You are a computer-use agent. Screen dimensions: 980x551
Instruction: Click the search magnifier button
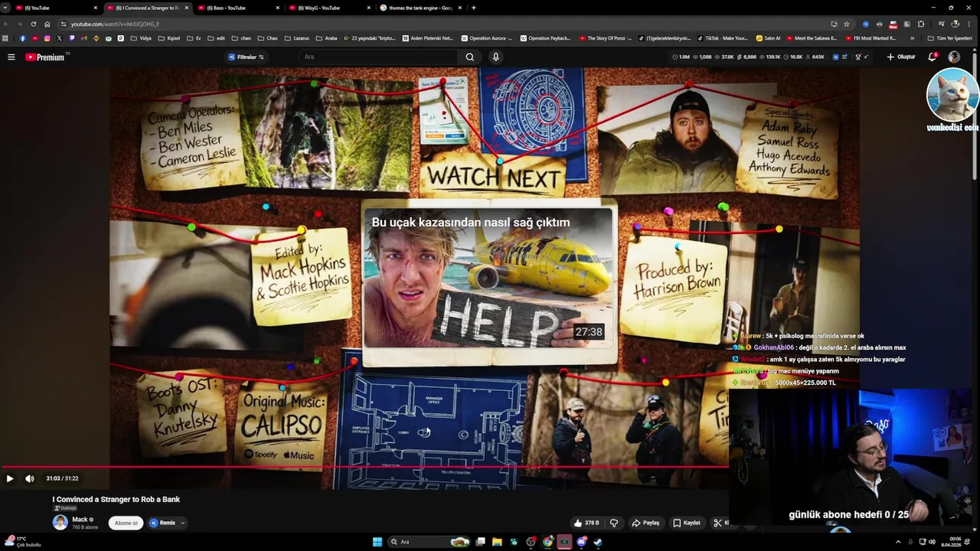point(469,57)
